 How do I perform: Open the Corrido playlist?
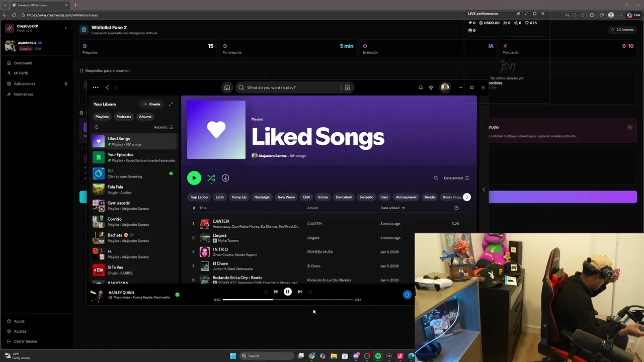click(134, 222)
